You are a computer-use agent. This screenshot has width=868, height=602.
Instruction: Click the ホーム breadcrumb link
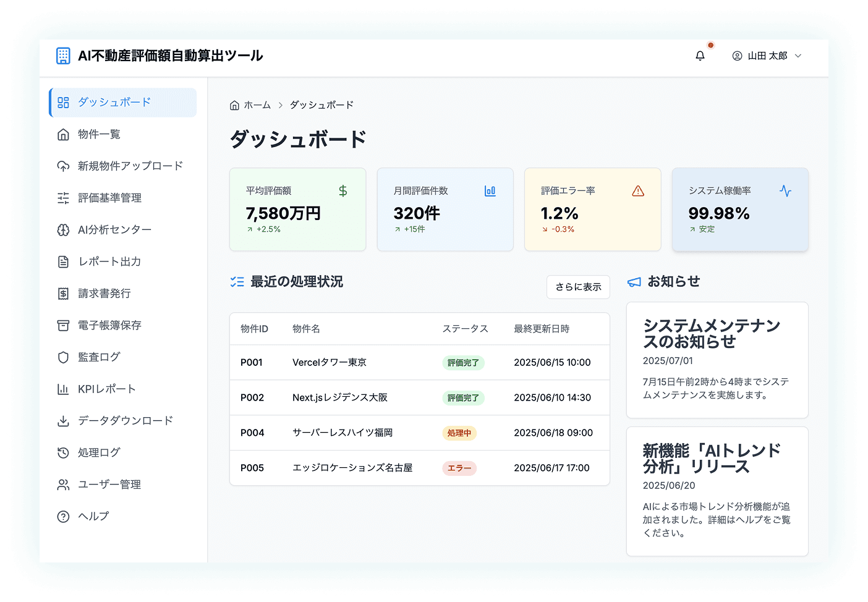[x=257, y=105]
